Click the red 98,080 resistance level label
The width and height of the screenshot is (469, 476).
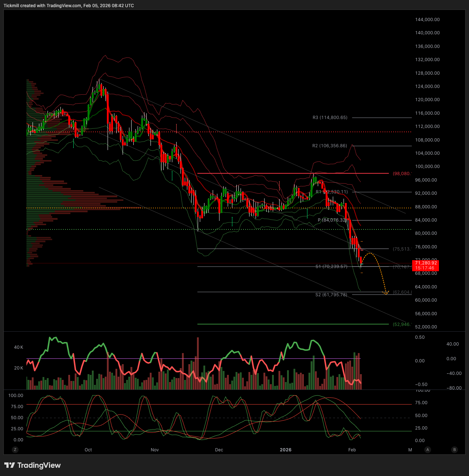[402, 174]
